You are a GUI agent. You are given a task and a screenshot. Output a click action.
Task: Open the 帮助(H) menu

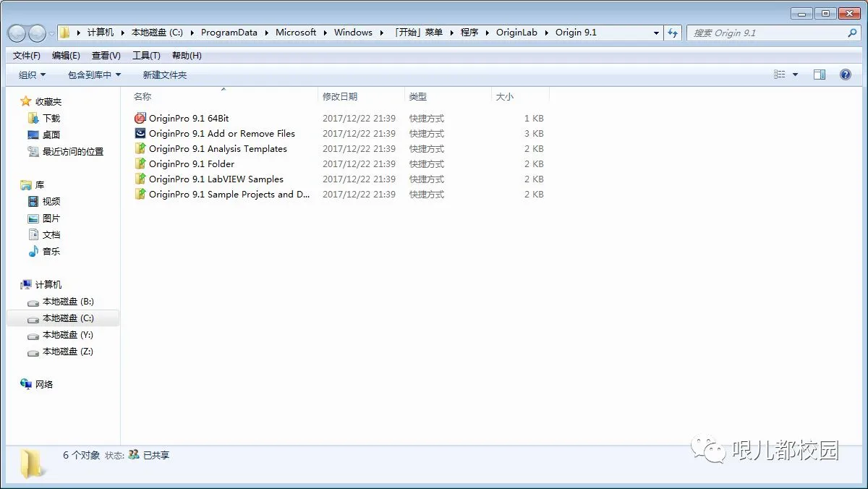(x=187, y=55)
